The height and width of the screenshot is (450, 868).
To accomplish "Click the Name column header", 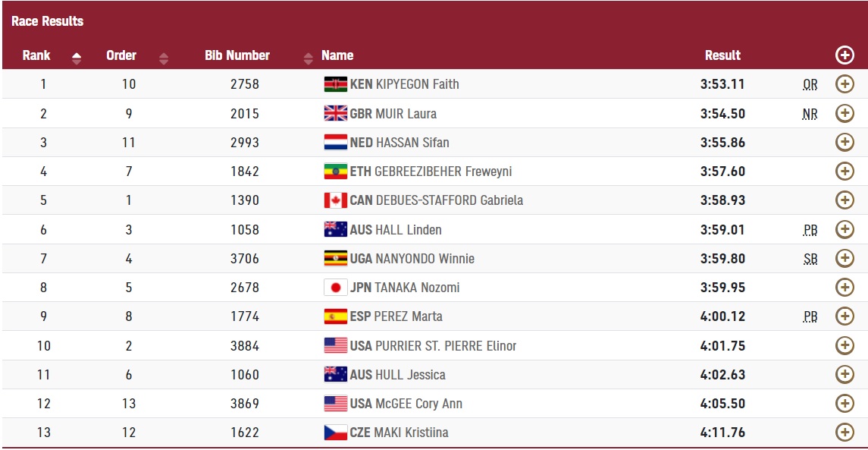I will tap(337, 55).
